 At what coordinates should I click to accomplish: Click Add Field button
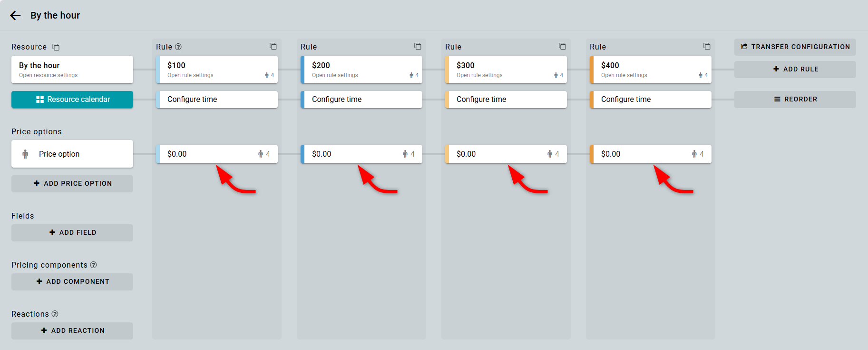72,233
